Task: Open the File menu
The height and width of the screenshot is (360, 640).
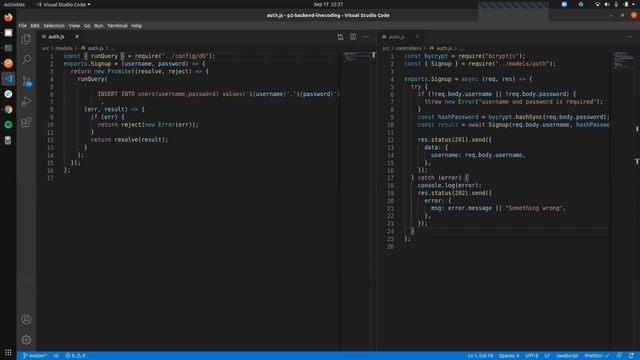Action: click(x=22, y=26)
